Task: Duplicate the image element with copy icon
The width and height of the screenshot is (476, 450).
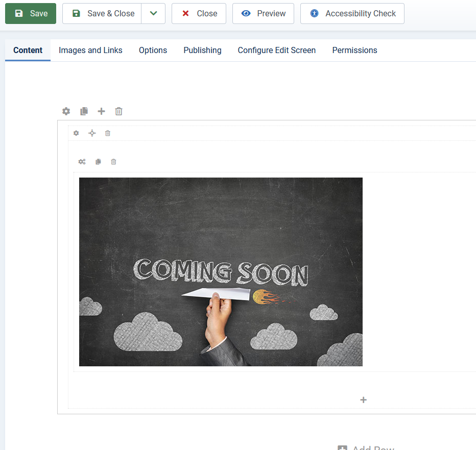Action: click(98, 162)
